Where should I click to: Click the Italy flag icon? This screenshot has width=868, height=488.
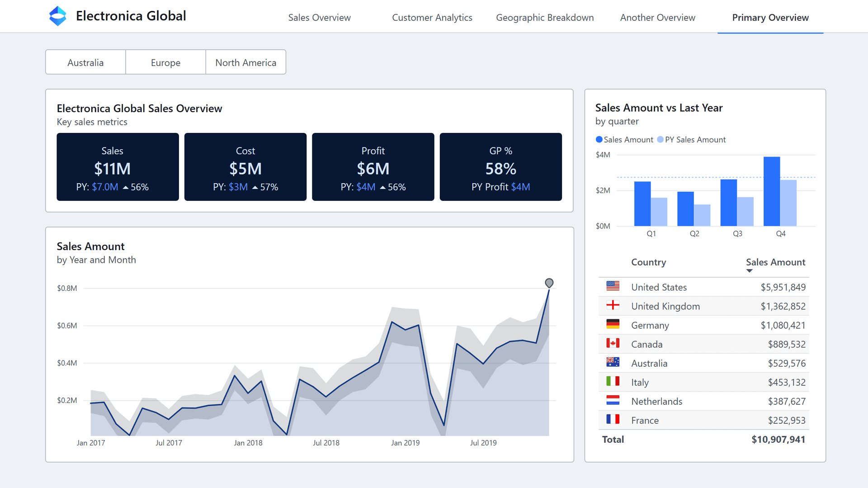pos(613,381)
